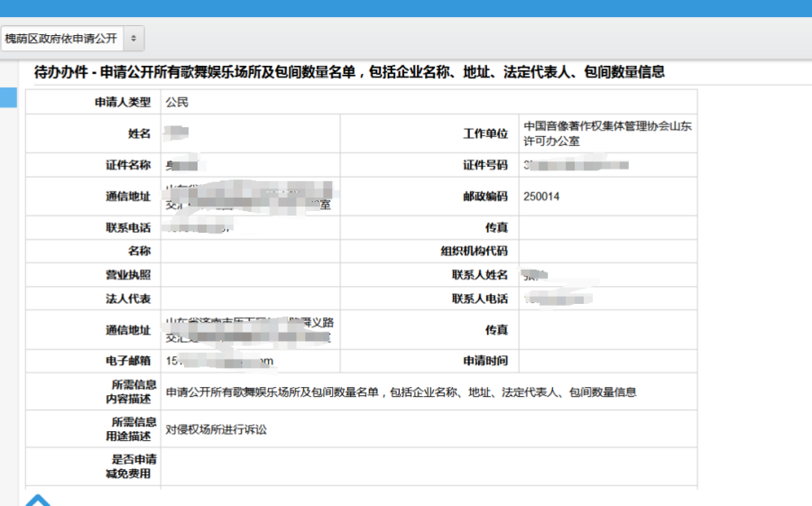Viewport: 812px width, 506px height.
Task: Click the blue scroll-up chevron icon
Action: click(37, 499)
